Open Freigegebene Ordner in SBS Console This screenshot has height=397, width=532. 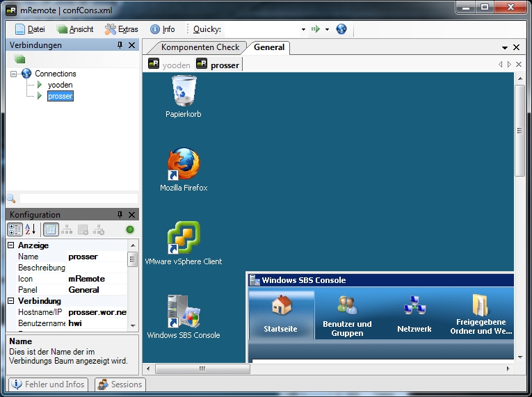[x=481, y=314]
